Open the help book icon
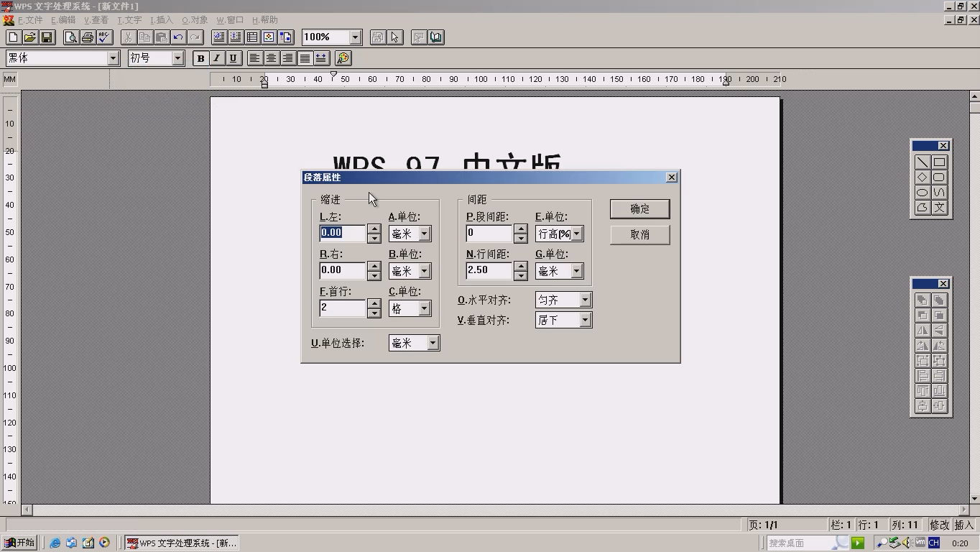Viewport: 980px width, 552px height. point(436,37)
